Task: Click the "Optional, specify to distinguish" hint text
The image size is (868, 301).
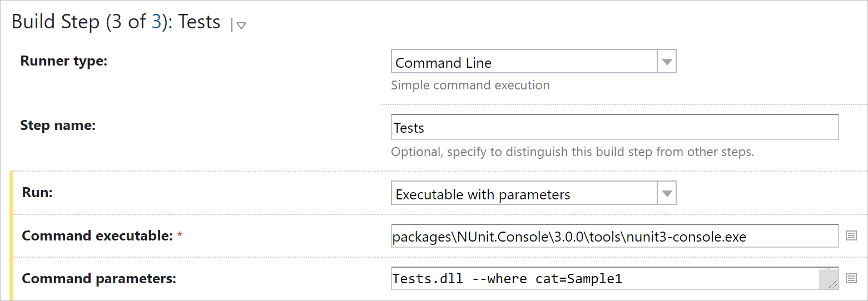Action: (572, 152)
